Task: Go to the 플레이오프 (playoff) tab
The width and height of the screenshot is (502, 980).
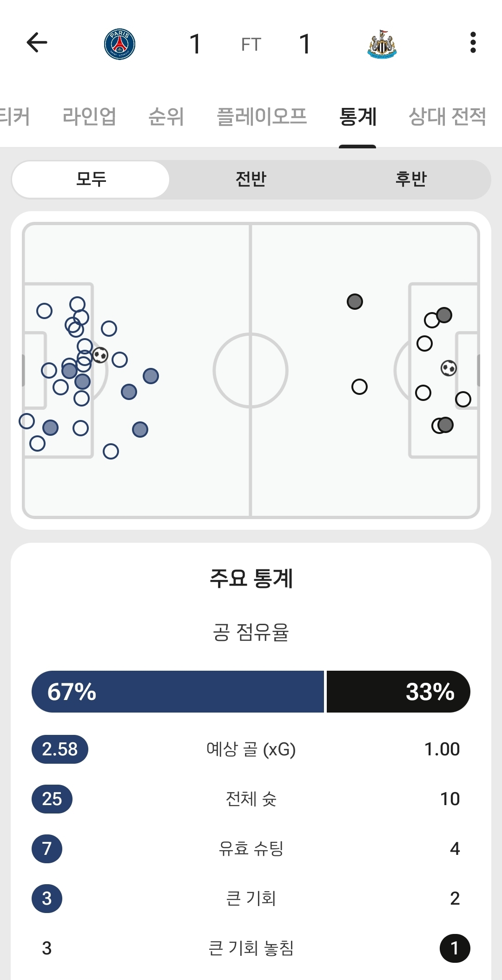Action: [262, 116]
